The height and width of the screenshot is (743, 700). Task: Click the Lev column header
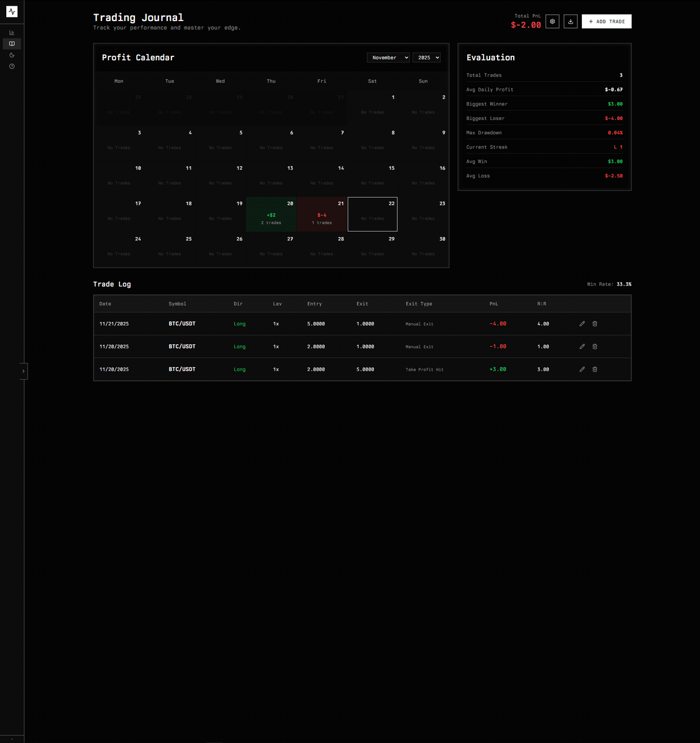pos(277,304)
